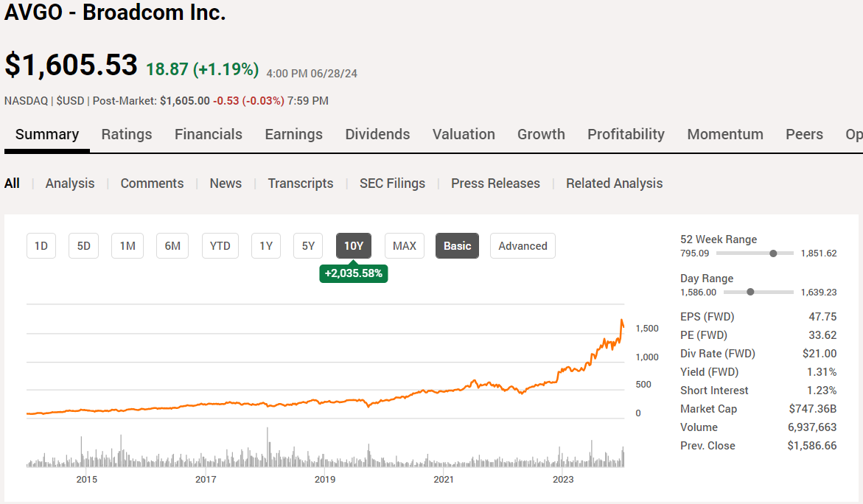Click the 52 Week Range slider marker
This screenshot has width=863, height=504.
(773, 253)
